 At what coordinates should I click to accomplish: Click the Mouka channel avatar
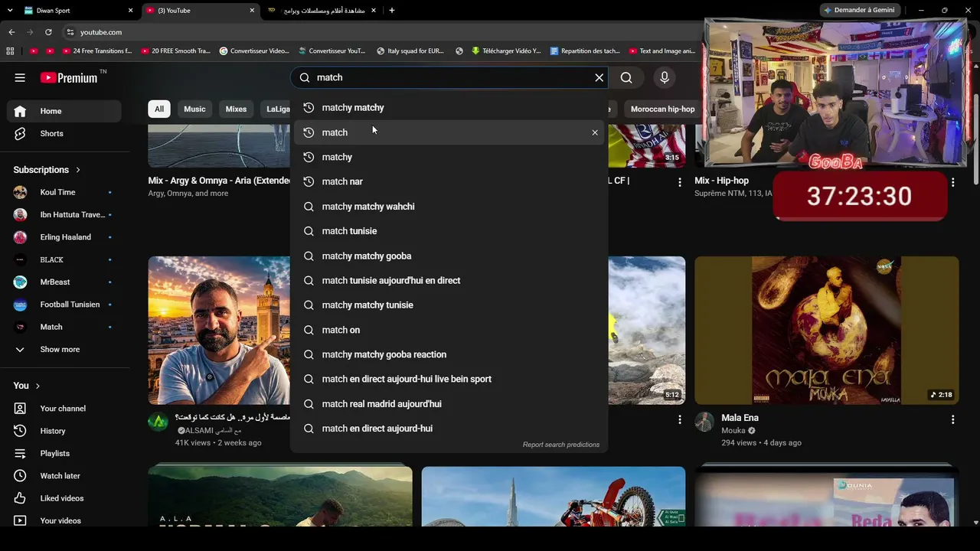(x=704, y=422)
